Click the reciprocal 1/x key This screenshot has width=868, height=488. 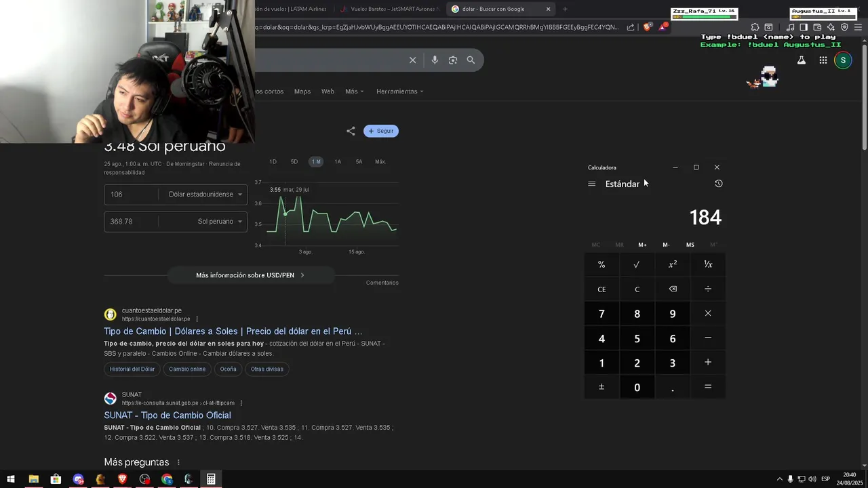click(x=708, y=264)
